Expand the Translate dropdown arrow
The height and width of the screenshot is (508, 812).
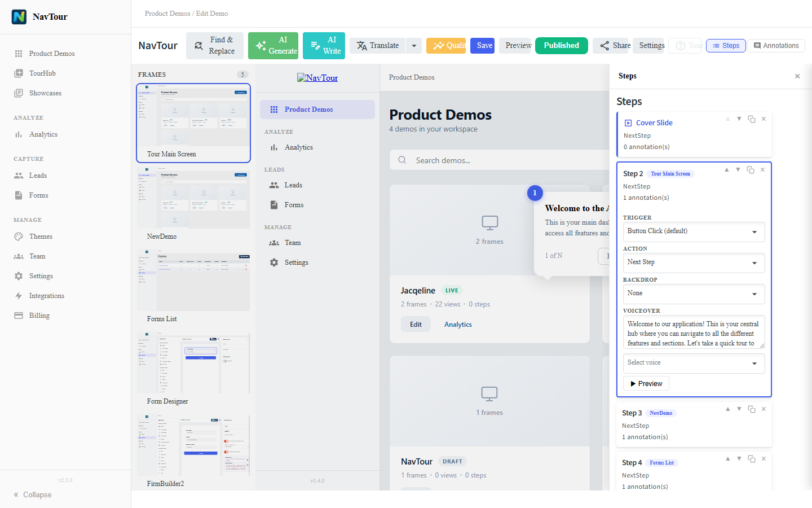pos(414,46)
